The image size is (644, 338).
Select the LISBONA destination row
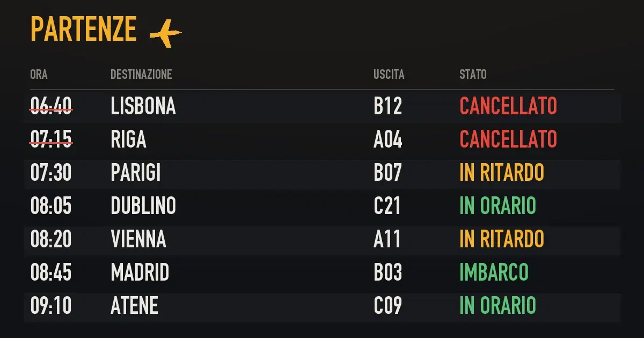tap(322, 106)
